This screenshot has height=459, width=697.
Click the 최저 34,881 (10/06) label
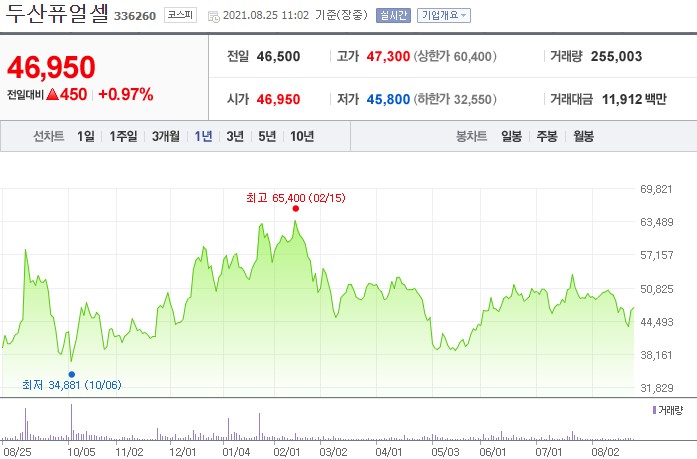pyautogui.click(x=72, y=385)
